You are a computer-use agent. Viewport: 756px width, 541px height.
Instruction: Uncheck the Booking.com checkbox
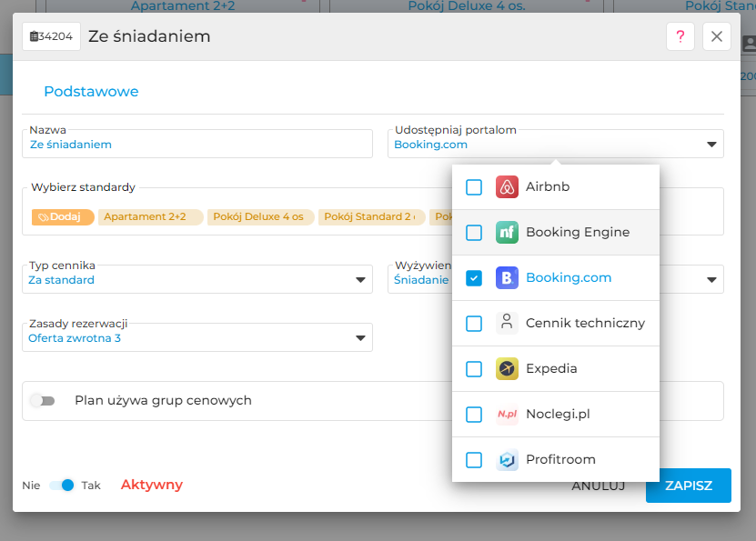[474, 277]
